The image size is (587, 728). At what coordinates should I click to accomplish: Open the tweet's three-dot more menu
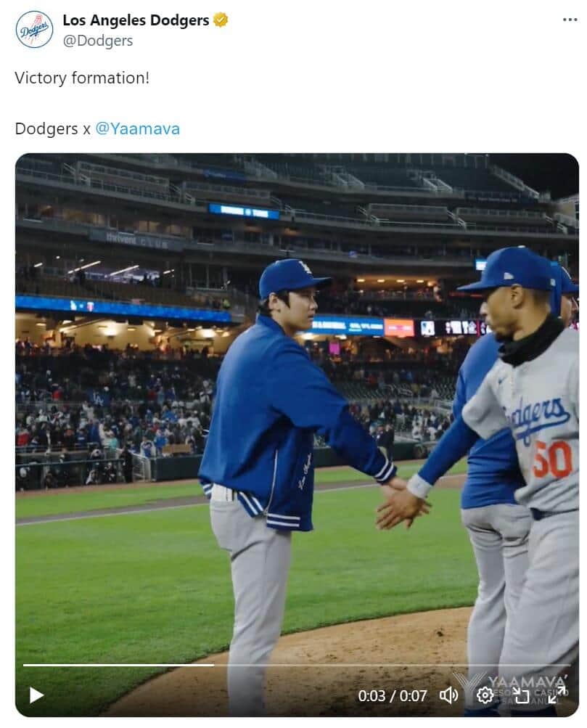570,20
